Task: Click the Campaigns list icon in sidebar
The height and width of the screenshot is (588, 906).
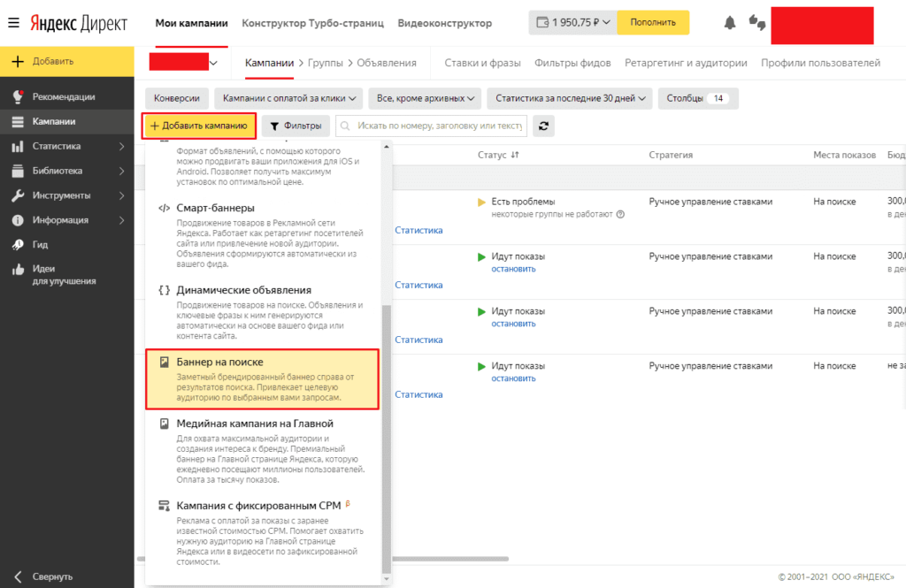Action: coord(18,121)
